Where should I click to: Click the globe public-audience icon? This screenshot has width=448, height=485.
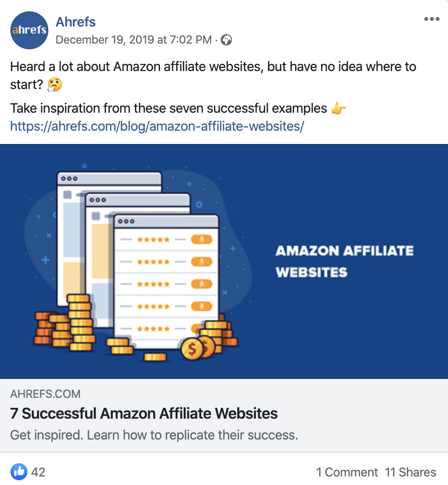[226, 40]
